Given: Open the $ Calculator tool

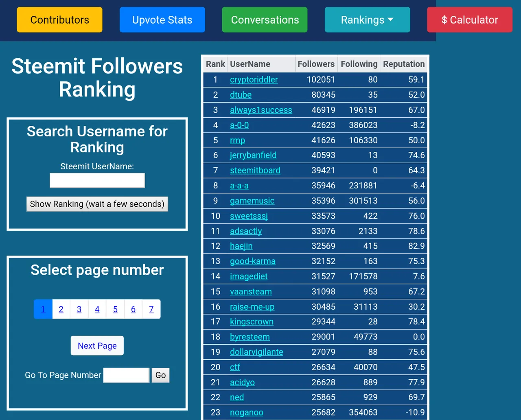Looking at the screenshot, I should click(x=470, y=20).
